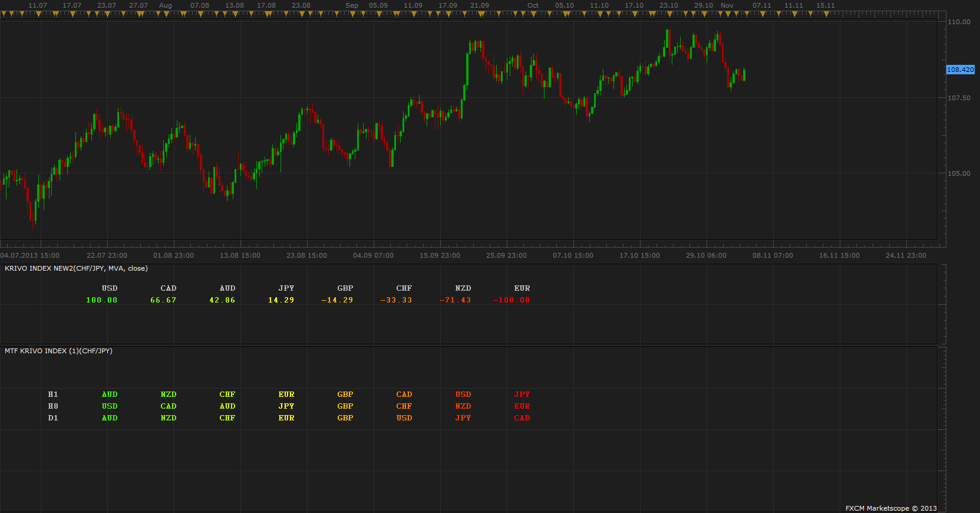Click the red EUR -100.00 strength value

[512, 300]
